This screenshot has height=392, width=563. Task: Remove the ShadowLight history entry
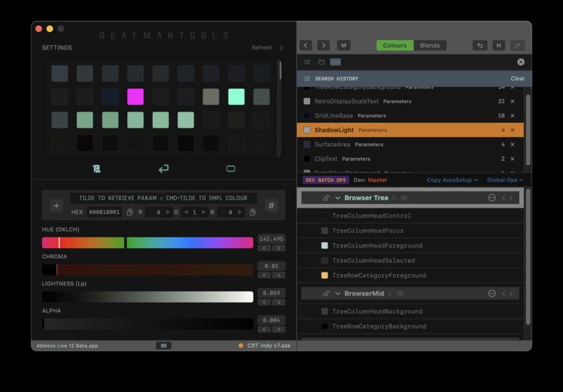pyautogui.click(x=513, y=130)
